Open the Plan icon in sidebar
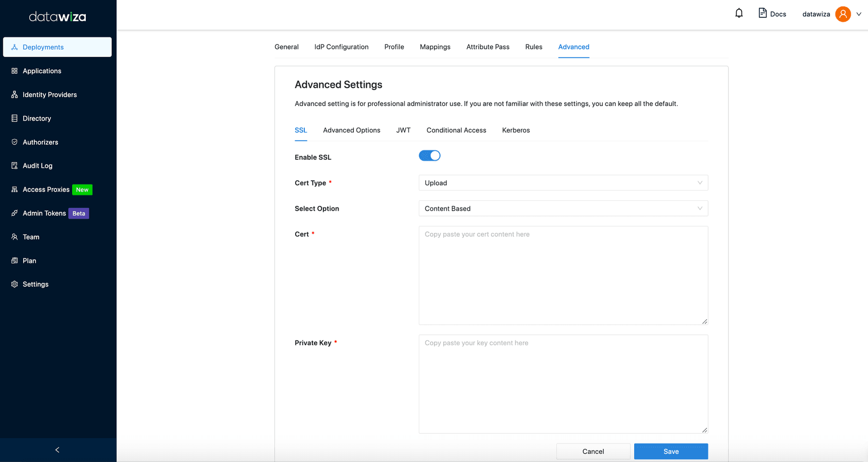Screen dimensions: 868x462 (x=15, y=261)
